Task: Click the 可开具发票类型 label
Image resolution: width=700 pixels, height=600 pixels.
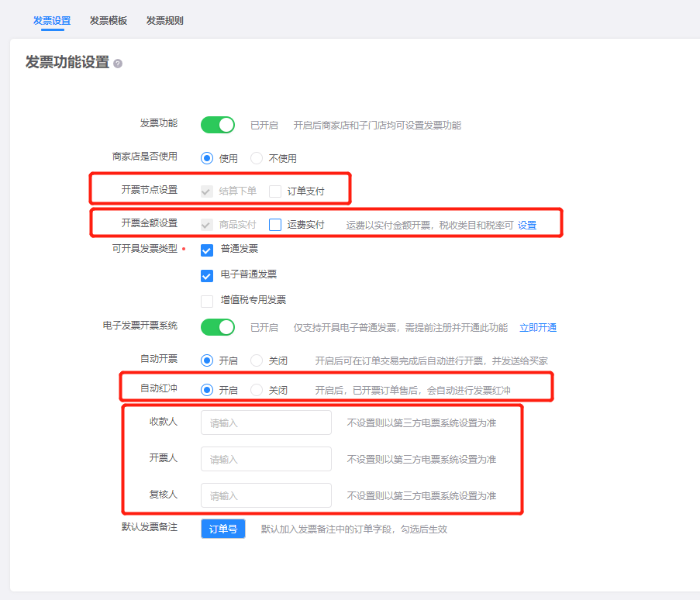Action: click(145, 249)
